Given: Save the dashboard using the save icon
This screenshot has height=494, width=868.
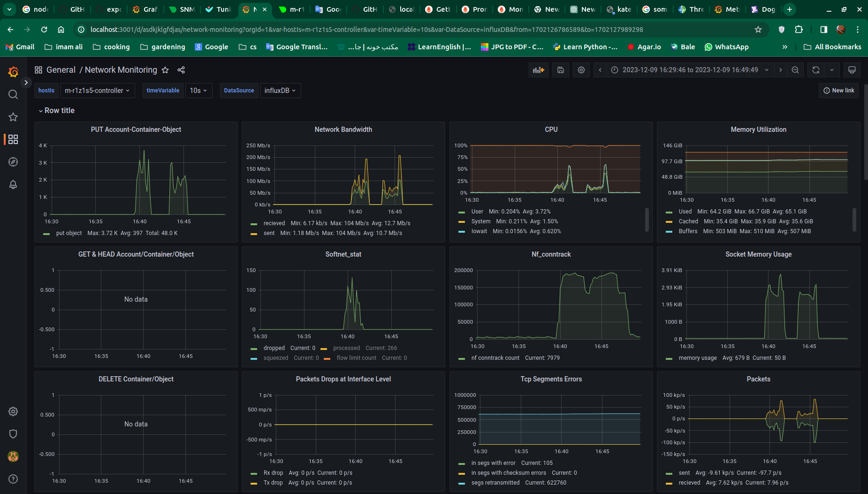Looking at the screenshot, I should click(x=560, y=70).
